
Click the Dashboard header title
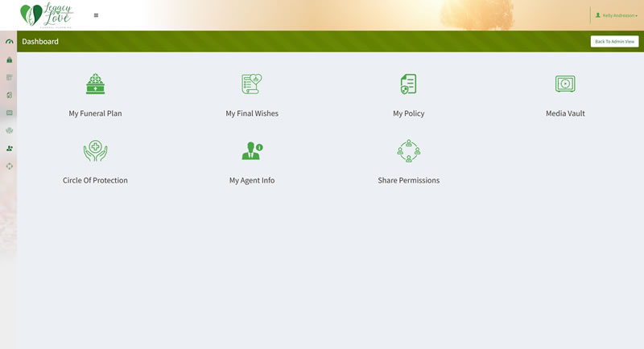pyautogui.click(x=40, y=42)
